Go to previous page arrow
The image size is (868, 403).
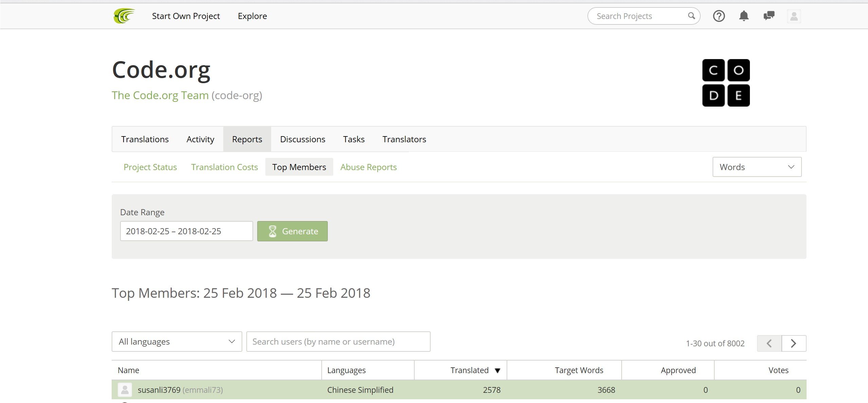click(769, 343)
